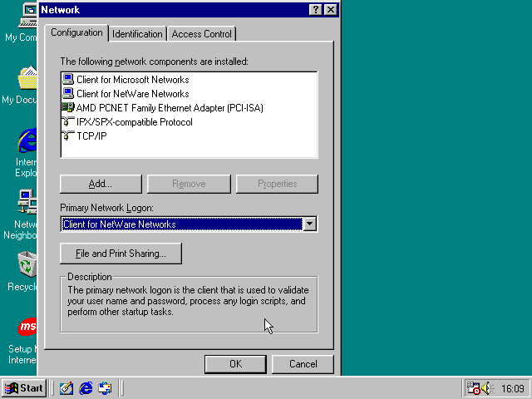The height and width of the screenshot is (399, 532).
Task: Switch to the Configuration tab
Action: (x=76, y=33)
